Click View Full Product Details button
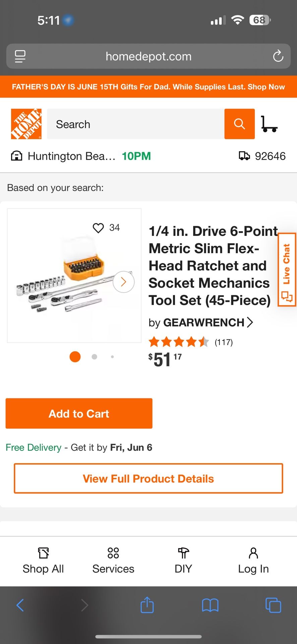The image size is (297, 644). tap(148, 479)
